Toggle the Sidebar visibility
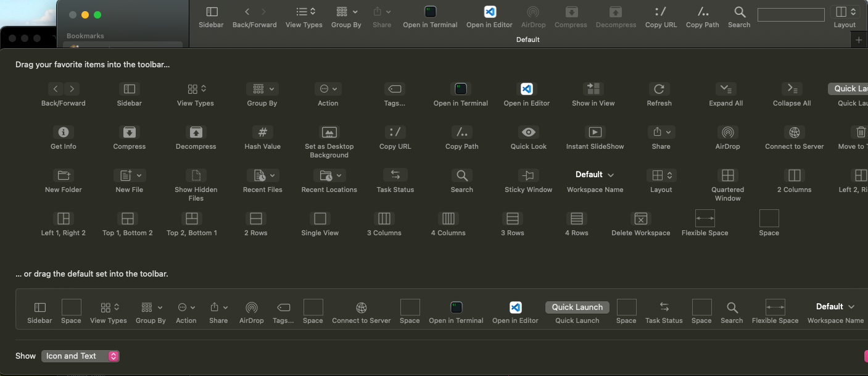This screenshot has height=376, width=868. [x=211, y=12]
